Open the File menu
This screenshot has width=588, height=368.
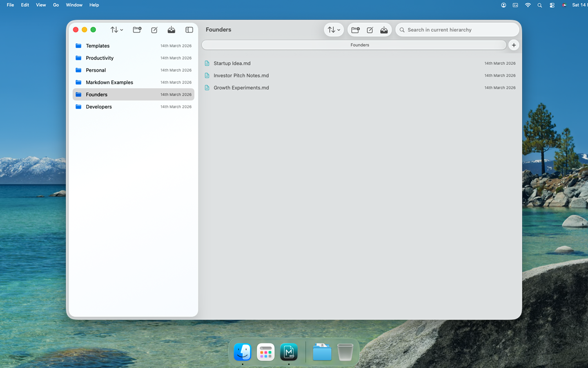tap(10, 5)
